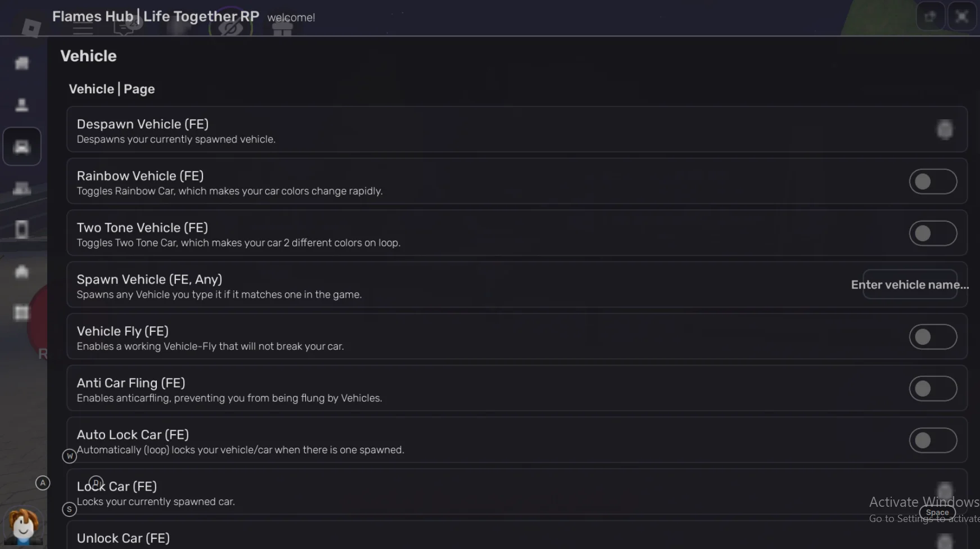The height and width of the screenshot is (549, 980).
Task: Enable the Two Tone Vehicle switch
Action: [933, 233]
